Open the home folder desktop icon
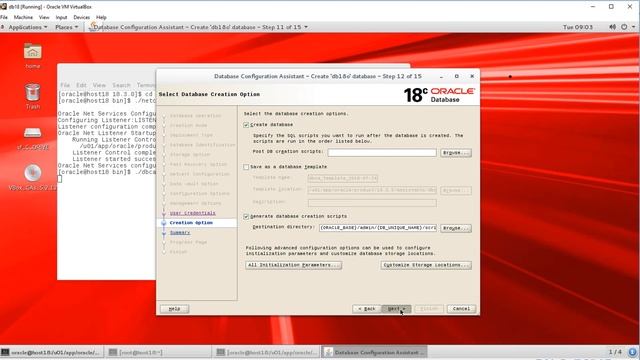 pos(32,52)
